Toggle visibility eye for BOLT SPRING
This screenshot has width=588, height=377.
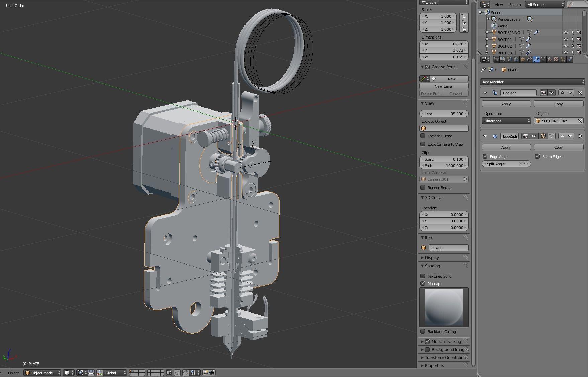tap(566, 32)
